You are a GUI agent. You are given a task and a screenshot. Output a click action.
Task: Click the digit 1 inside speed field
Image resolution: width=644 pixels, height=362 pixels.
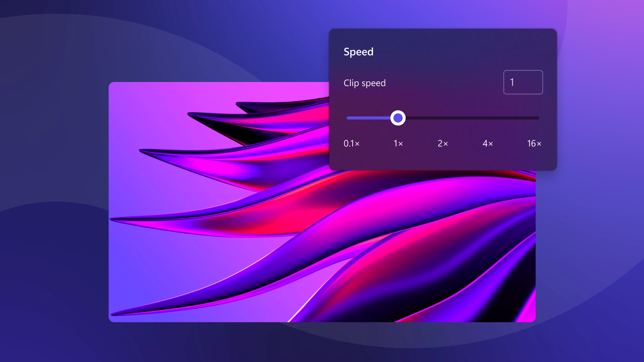pyautogui.click(x=512, y=82)
